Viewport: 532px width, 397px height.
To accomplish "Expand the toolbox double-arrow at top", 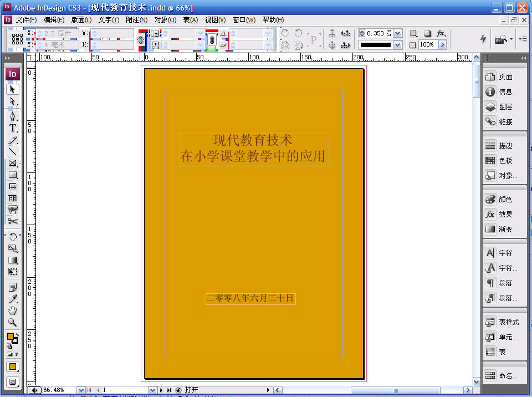I will click(x=7, y=58).
